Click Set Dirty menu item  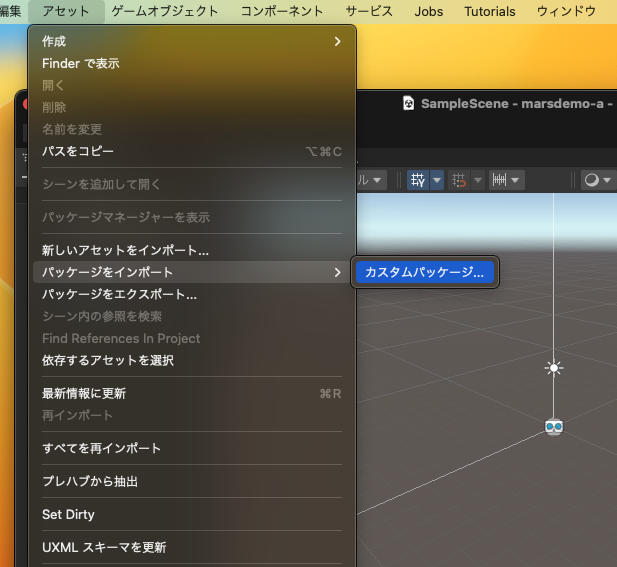(x=192, y=514)
